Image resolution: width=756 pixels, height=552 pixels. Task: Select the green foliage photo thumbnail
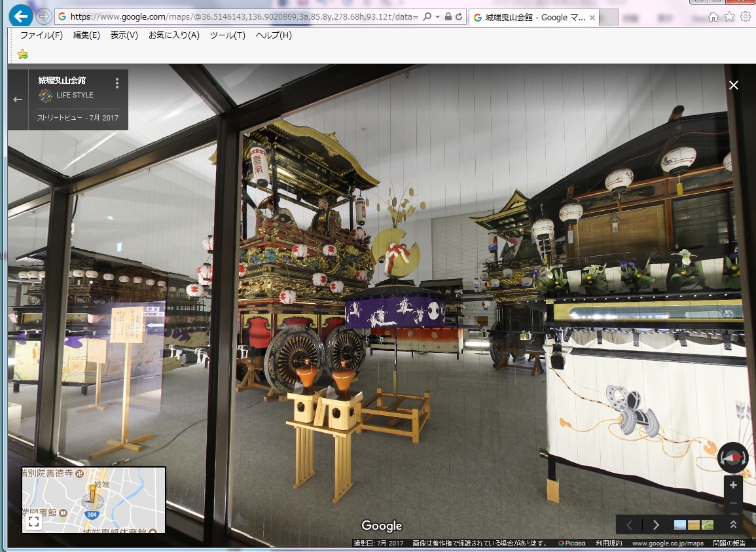(708, 524)
